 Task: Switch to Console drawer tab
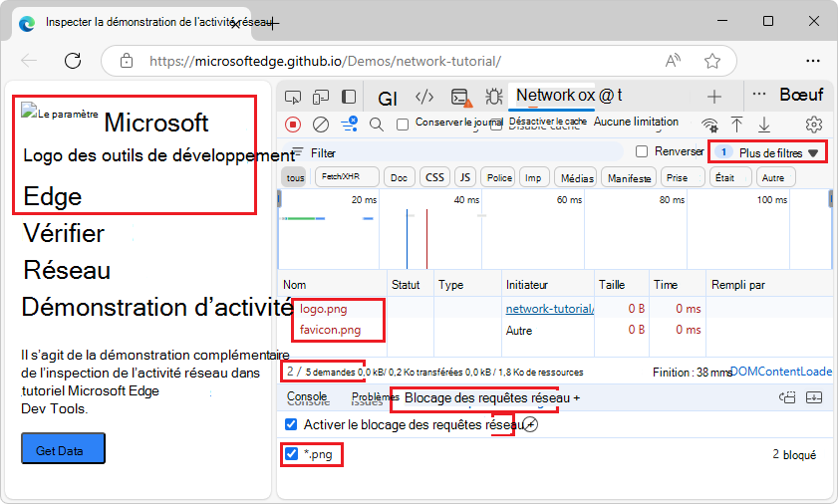coord(307,397)
